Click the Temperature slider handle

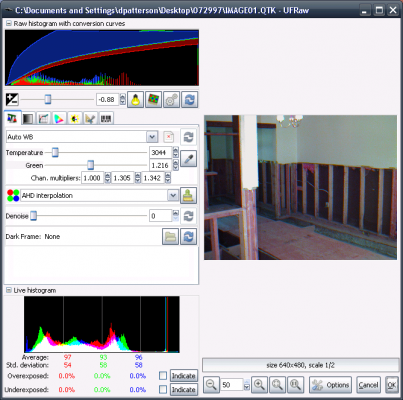[55, 153]
